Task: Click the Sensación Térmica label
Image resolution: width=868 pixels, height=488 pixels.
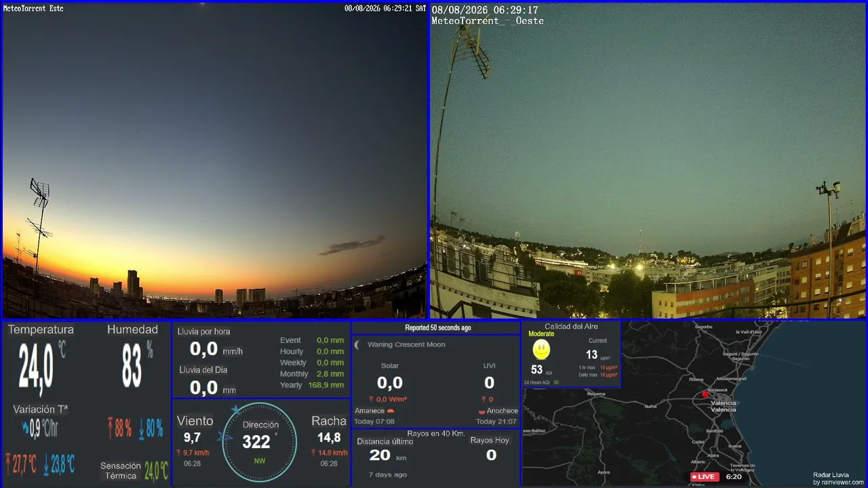Action: pos(121,470)
